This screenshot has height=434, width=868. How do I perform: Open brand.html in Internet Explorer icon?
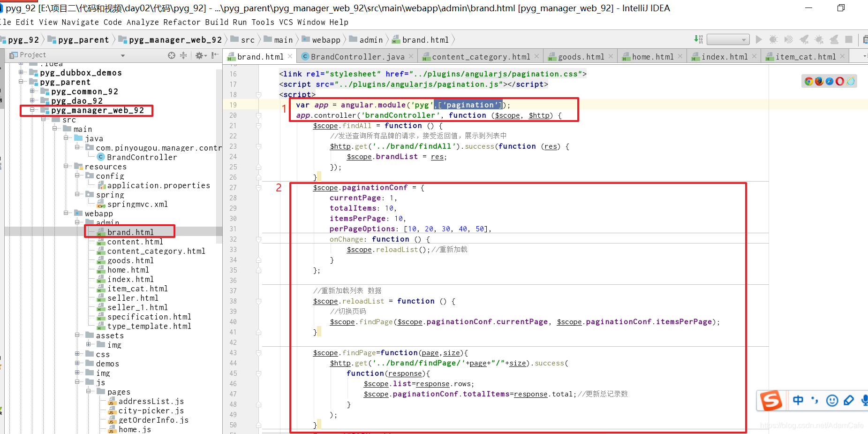(851, 81)
